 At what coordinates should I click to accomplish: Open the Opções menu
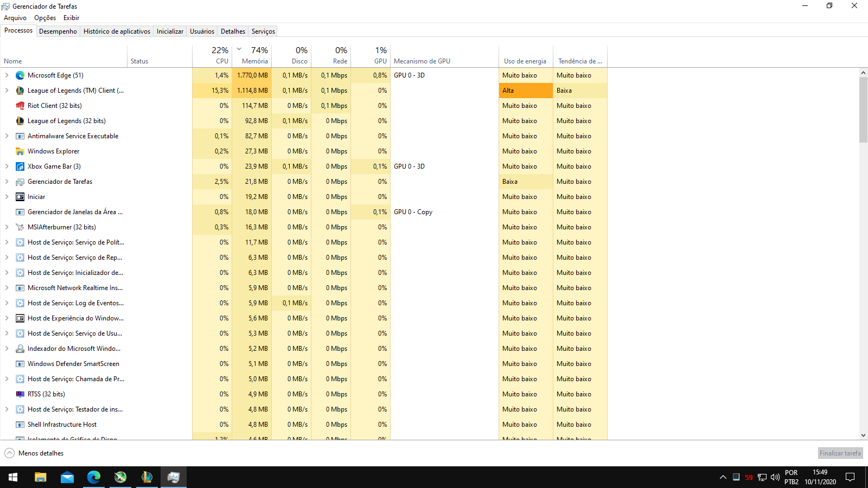tap(45, 18)
